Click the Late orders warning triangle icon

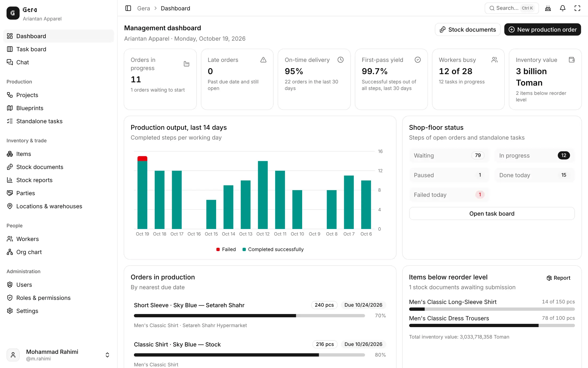click(263, 60)
